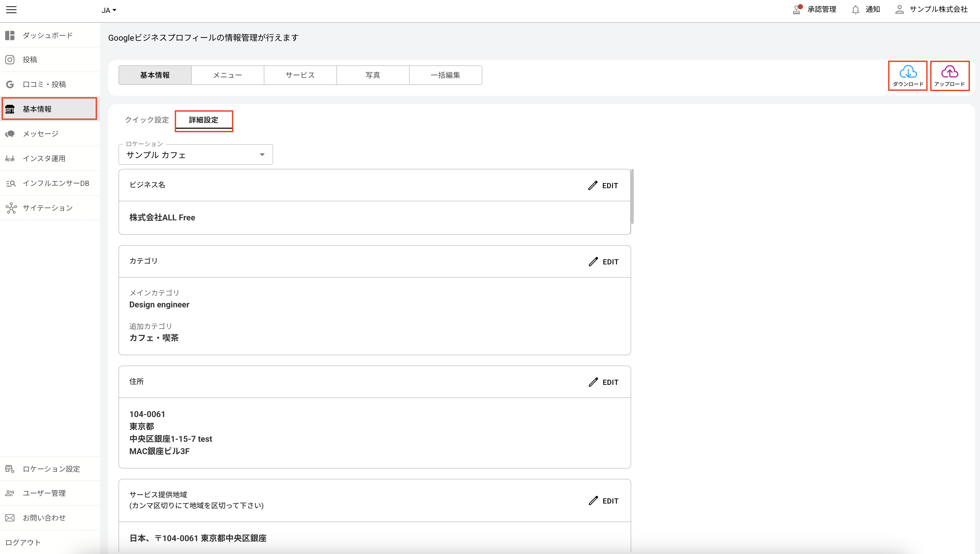Select the クイック設定 tab
This screenshot has height=554, width=980.
pyautogui.click(x=147, y=120)
